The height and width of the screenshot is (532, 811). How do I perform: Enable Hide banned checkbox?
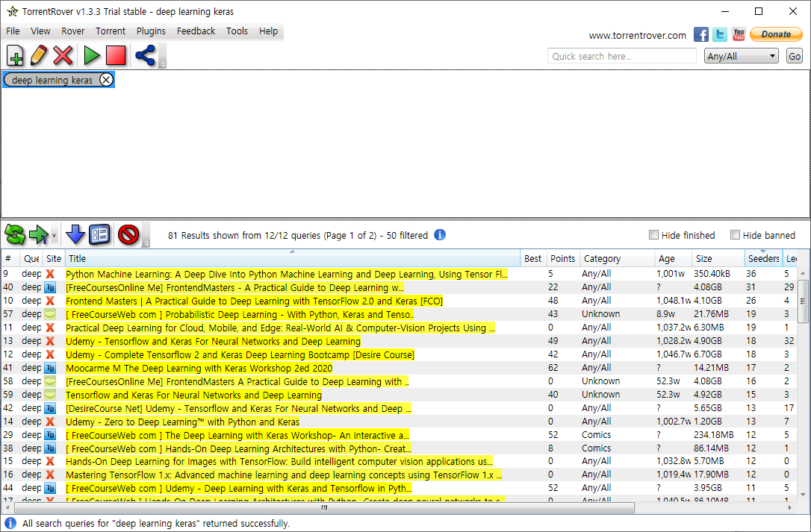(x=735, y=235)
